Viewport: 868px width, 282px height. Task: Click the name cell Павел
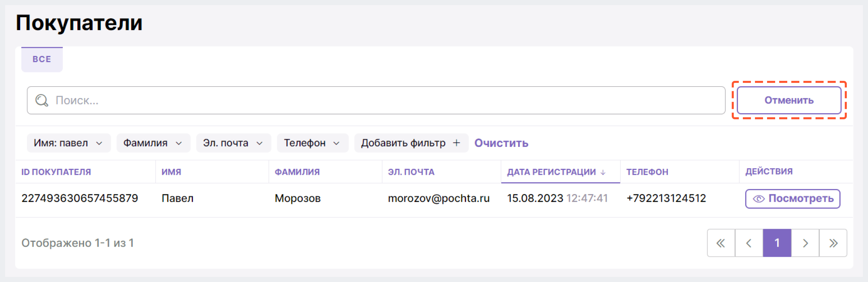pos(177,198)
